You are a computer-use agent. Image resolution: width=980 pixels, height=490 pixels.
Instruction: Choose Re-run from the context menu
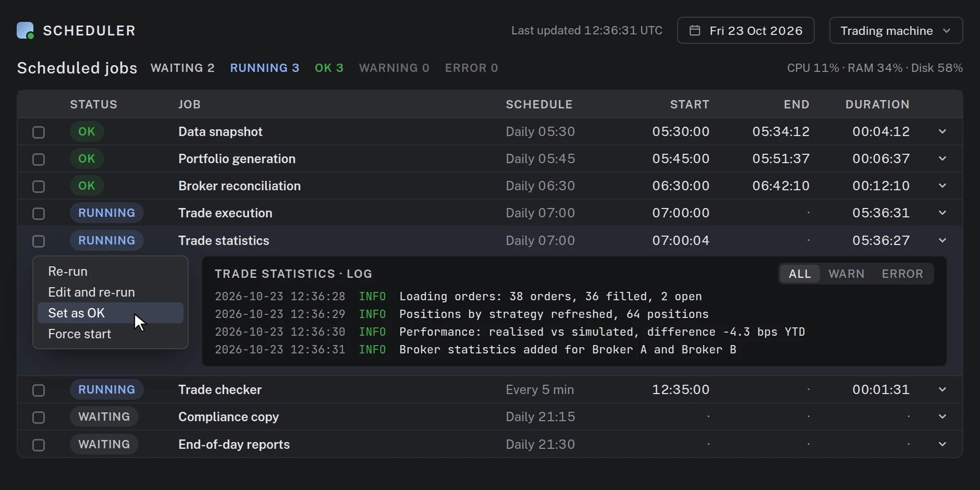[110, 272]
